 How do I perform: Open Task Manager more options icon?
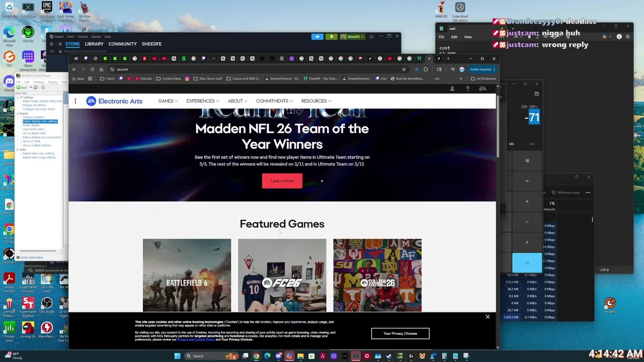click(x=588, y=193)
